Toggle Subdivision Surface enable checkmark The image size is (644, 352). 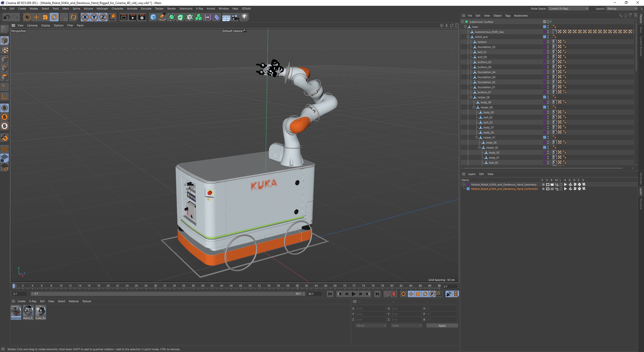tap(551, 22)
